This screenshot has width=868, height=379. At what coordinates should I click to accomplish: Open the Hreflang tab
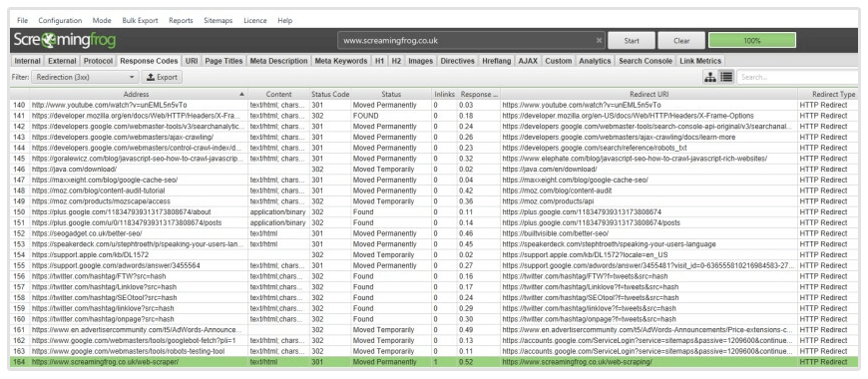pyautogui.click(x=497, y=61)
